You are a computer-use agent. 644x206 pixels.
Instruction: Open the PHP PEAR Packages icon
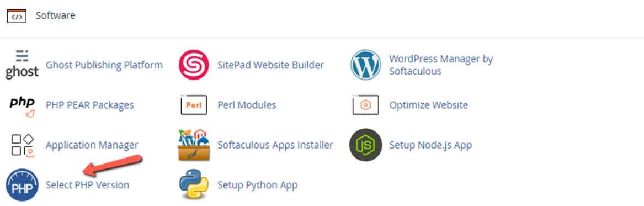[22, 105]
